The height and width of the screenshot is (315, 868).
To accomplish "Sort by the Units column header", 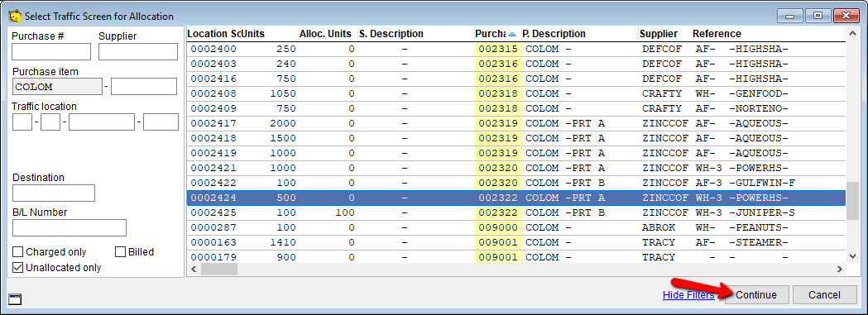I will [x=269, y=34].
